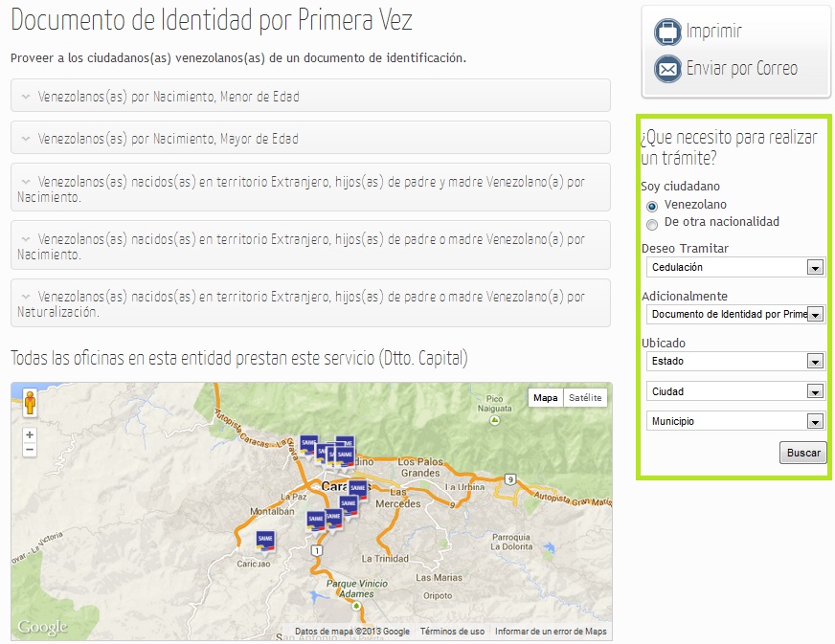Expand section for padre o madre por Naturalización
835x644 pixels.
click(310, 302)
